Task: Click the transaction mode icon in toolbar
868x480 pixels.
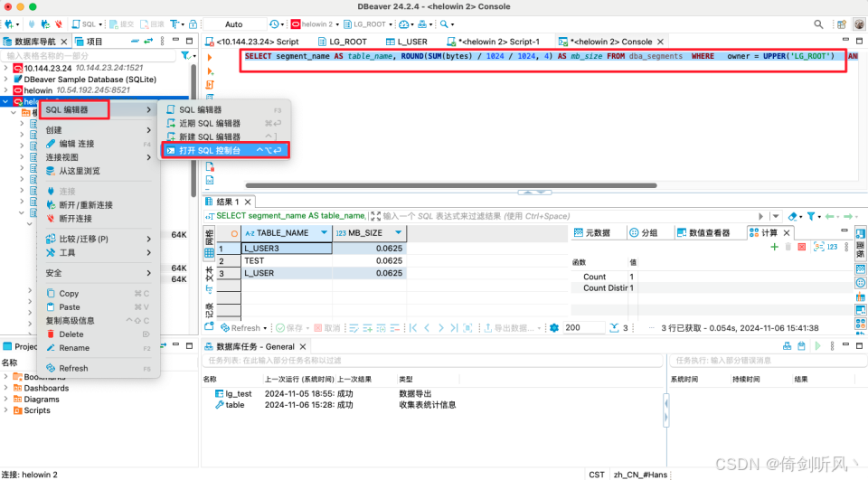Action: [x=175, y=24]
